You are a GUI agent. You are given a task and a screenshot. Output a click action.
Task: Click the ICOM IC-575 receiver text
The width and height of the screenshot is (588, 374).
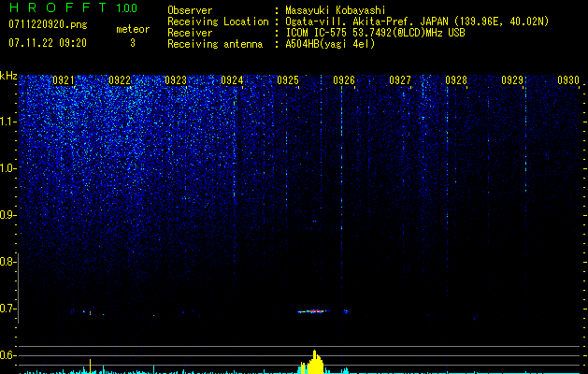coord(375,33)
